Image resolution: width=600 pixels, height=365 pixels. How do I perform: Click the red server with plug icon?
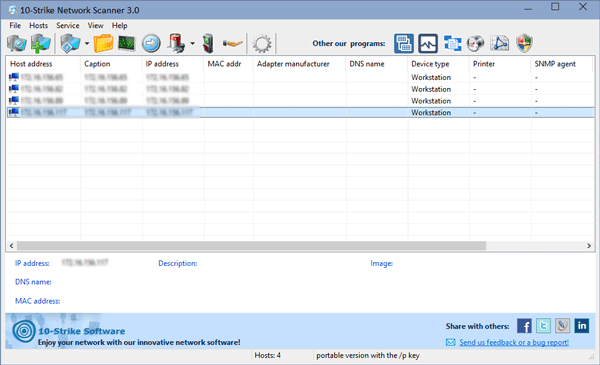pos(176,43)
